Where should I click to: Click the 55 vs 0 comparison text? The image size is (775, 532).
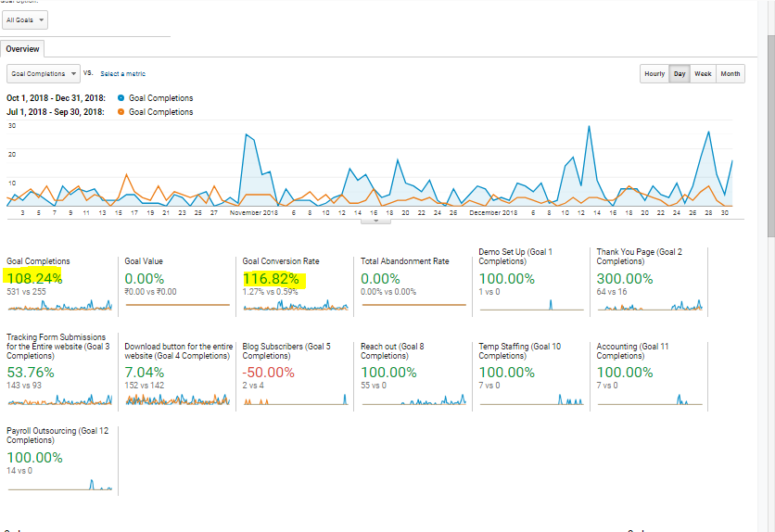click(374, 386)
